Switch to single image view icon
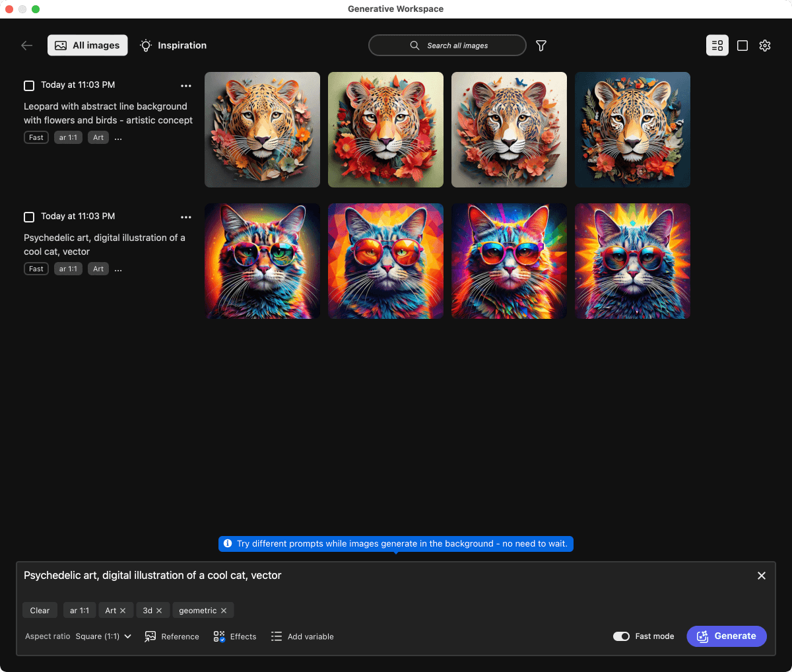Image resolution: width=792 pixels, height=672 pixels. point(742,46)
